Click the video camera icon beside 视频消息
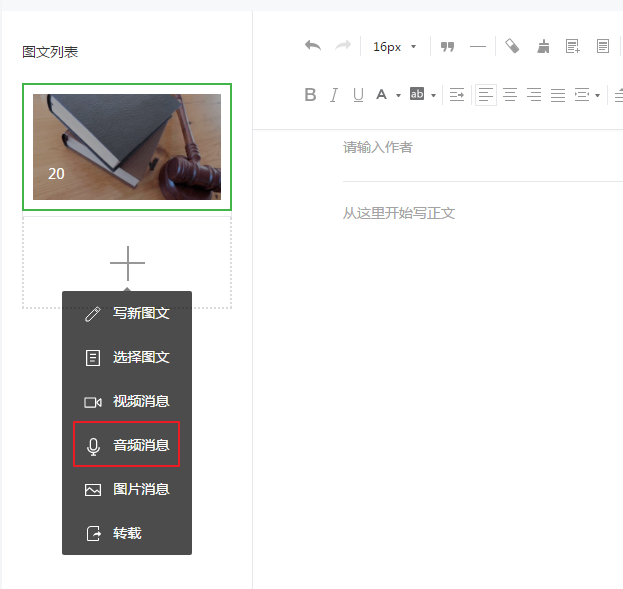Screen dimensions: 623x589 (93, 402)
